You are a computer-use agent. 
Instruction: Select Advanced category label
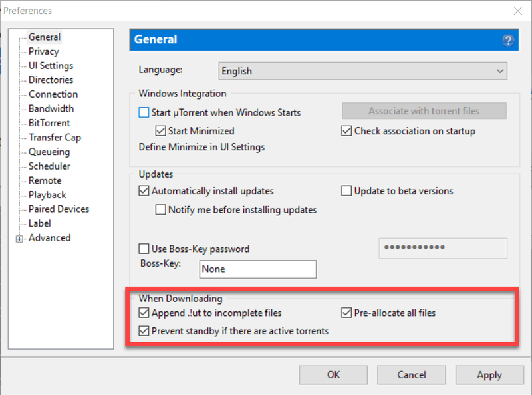pyautogui.click(x=49, y=238)
